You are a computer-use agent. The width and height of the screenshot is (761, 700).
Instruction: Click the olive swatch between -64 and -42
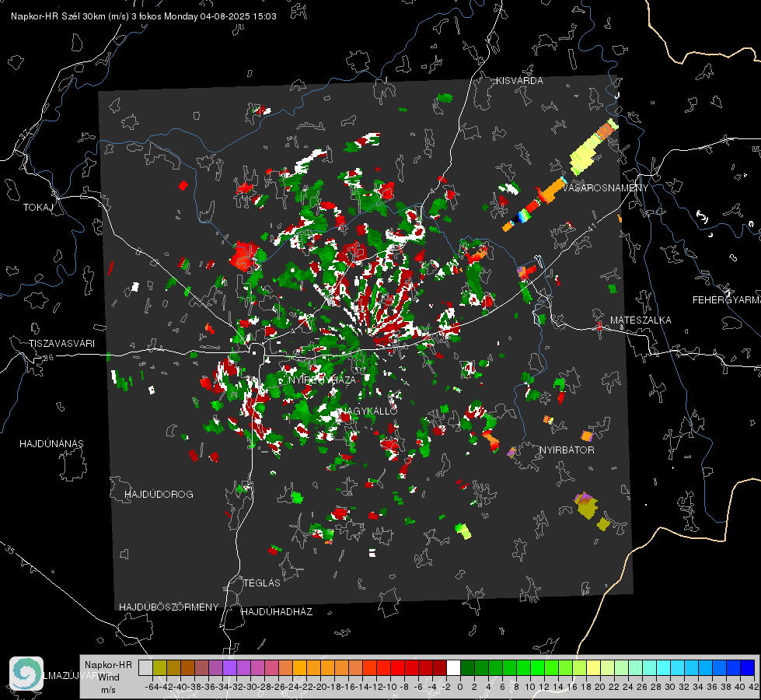pyautogui.click(x=159, y=668)
